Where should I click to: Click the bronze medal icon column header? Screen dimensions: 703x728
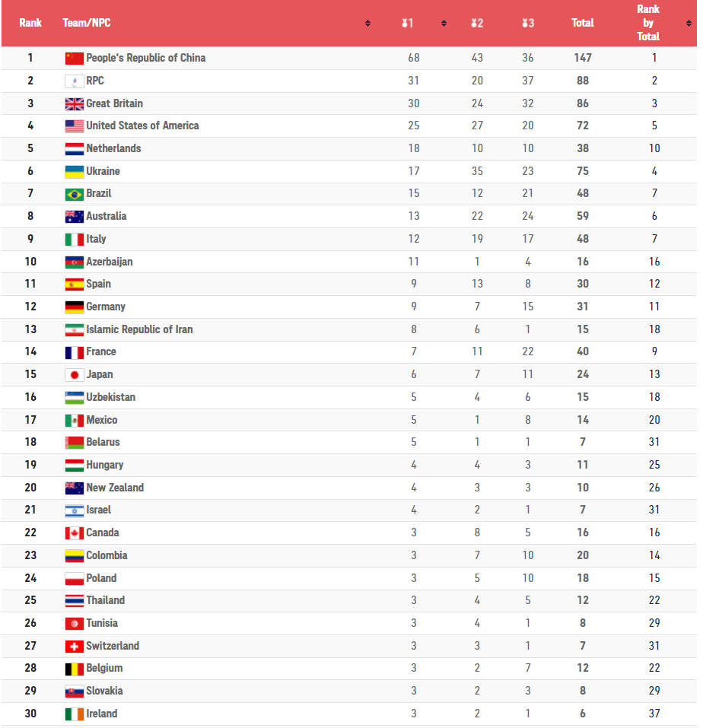tap(528, 23)
